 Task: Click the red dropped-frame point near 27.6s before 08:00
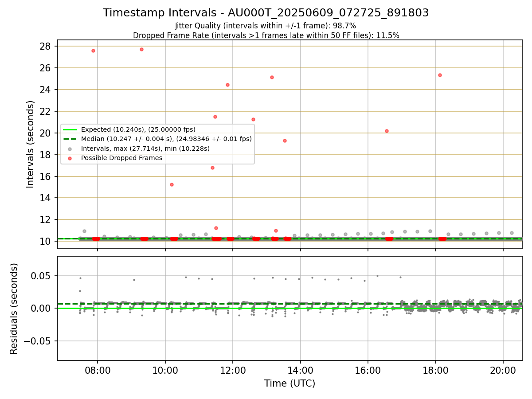pyautogui.click(x=93, y=51)
